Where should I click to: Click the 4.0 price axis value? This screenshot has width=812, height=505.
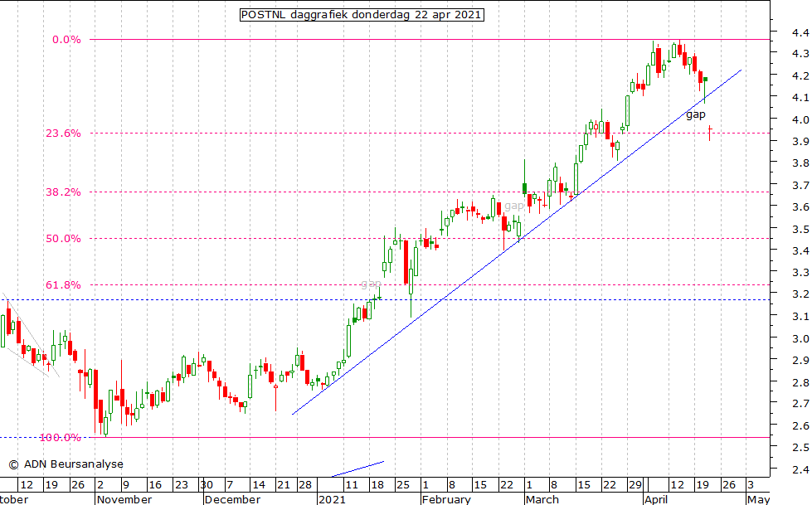tap(800, 120)
